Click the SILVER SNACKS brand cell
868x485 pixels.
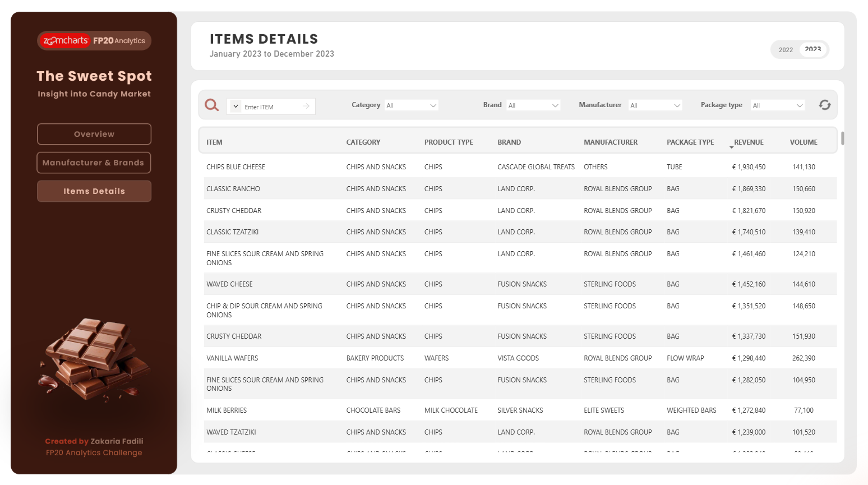(x=520, y=410)
